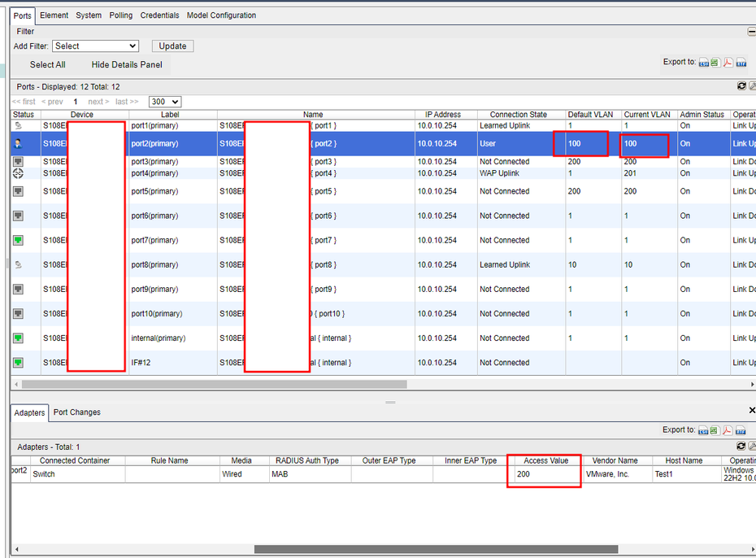Close the details panel with the X
This screenshot has width=756, height=558.
tap(751, 411)
